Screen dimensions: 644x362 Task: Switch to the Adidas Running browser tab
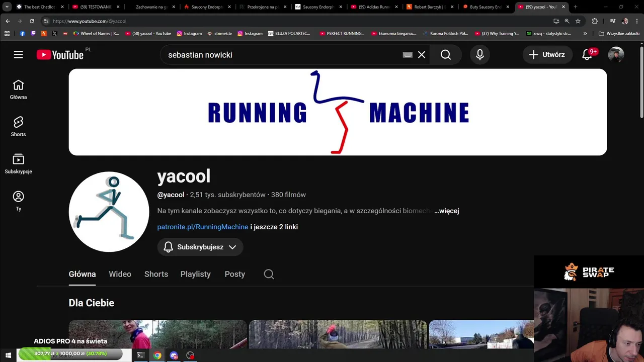(373, 7)
